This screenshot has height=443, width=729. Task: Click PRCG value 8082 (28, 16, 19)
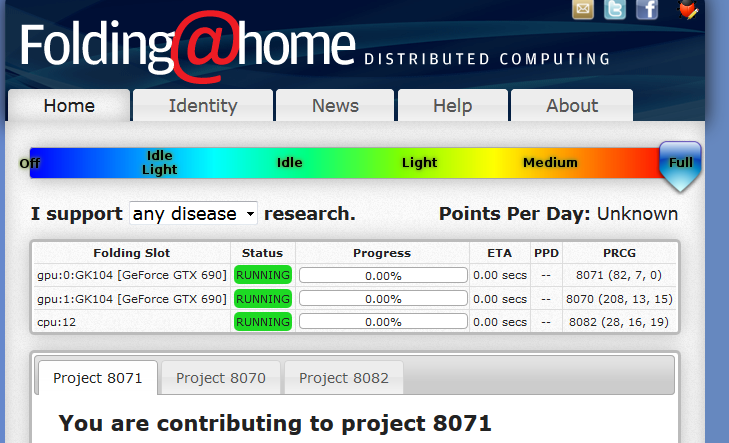pyautogui.click(x=619, y=322)
